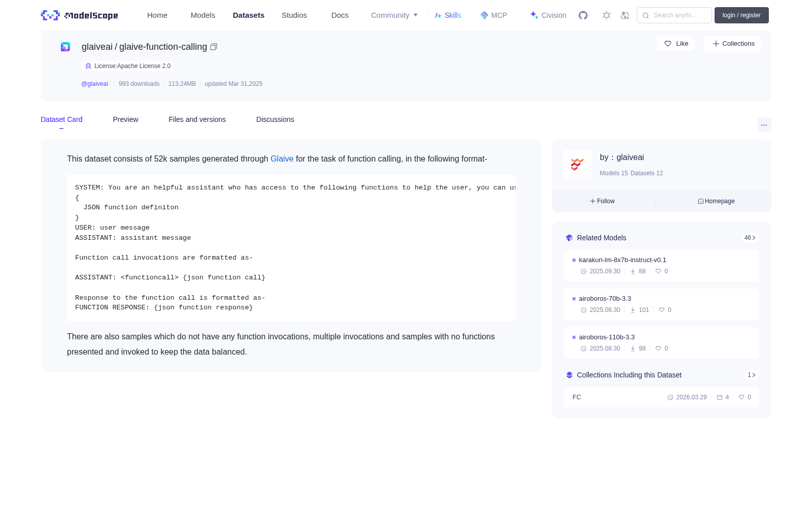The image size is (812, 508).
Task: Expand Related Models count 46 chevron
Action: pyautogui.click(x=750, y=238)
